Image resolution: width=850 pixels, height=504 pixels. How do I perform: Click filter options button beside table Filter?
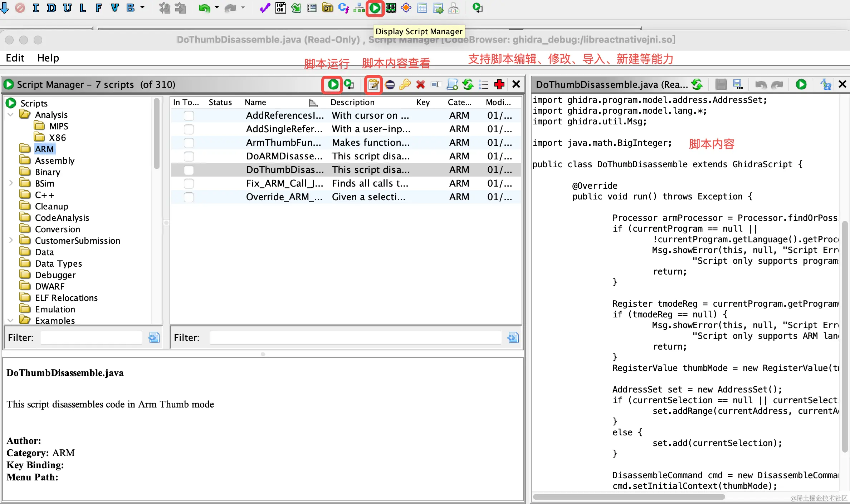[x=513, y=337]
